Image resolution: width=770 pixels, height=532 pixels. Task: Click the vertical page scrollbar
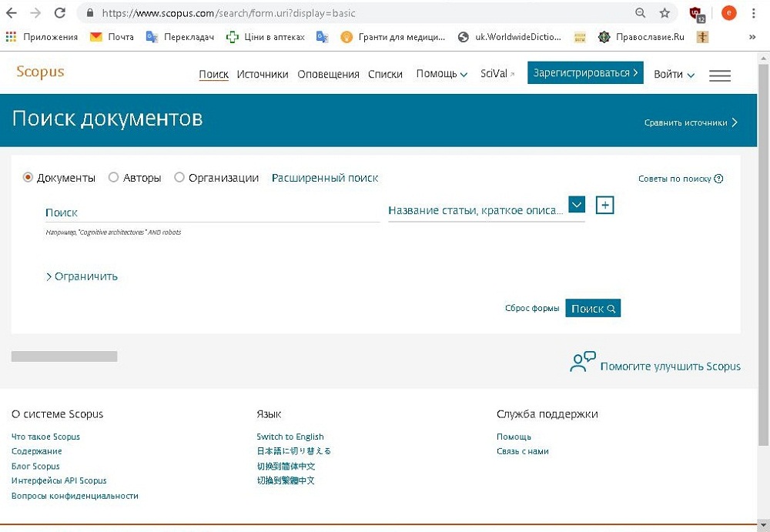pyautogui.click(x=763, y=256)
